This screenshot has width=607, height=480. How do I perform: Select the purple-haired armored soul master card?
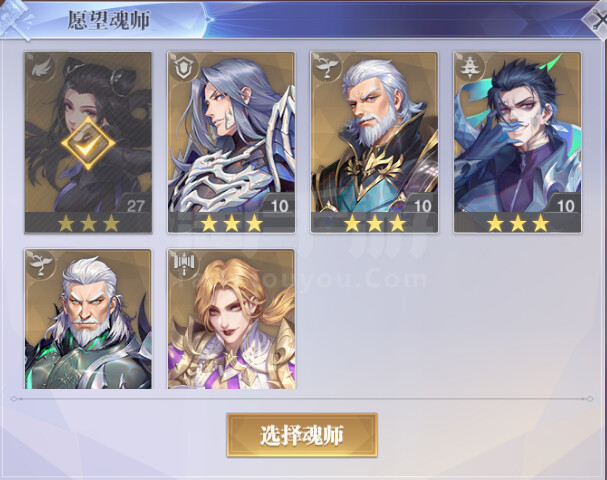(231, 142)
